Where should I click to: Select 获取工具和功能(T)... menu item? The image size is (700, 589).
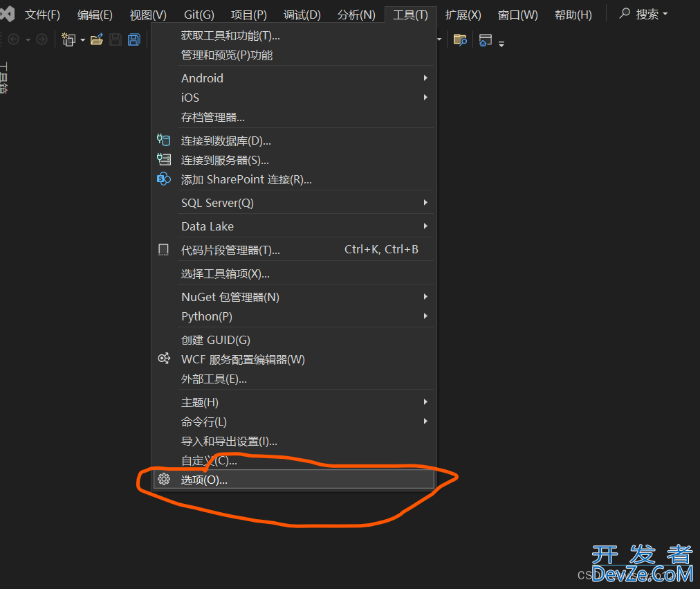(293, 36)
